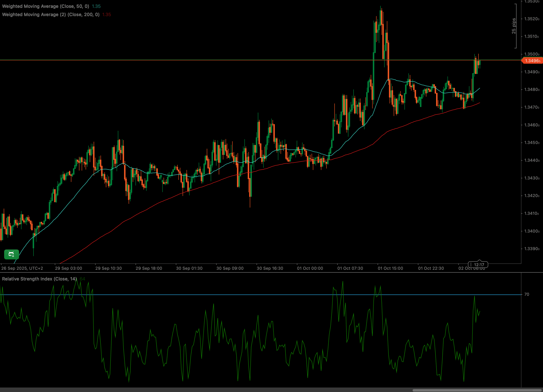
Task: Click the 25 pips scale bracket
Action: coord(514,26)
